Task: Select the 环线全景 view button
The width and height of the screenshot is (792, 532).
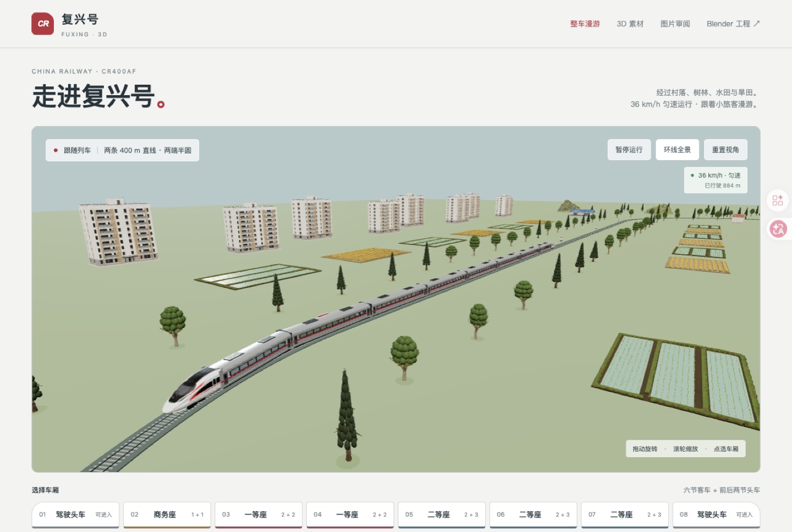Action: tap(677, 150)
